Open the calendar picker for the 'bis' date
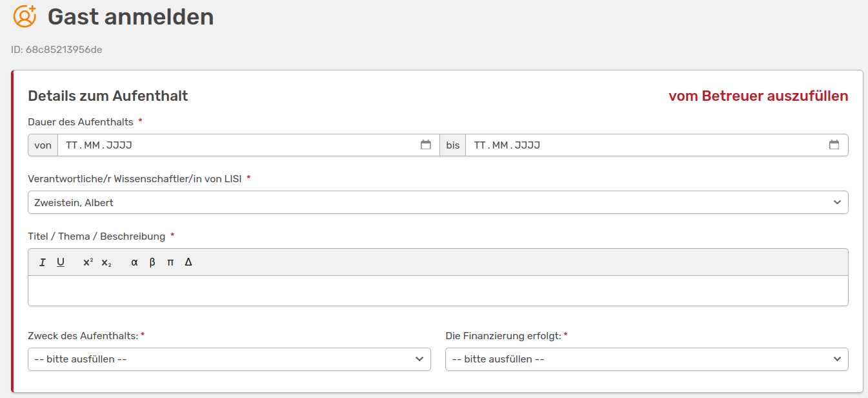This screenshot has width=868, height=398. [834, 145]
